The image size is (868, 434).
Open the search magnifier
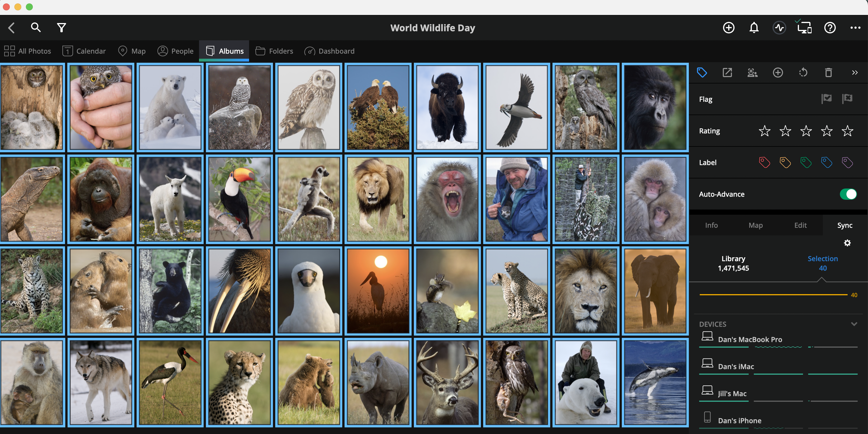tap(36, 27)
